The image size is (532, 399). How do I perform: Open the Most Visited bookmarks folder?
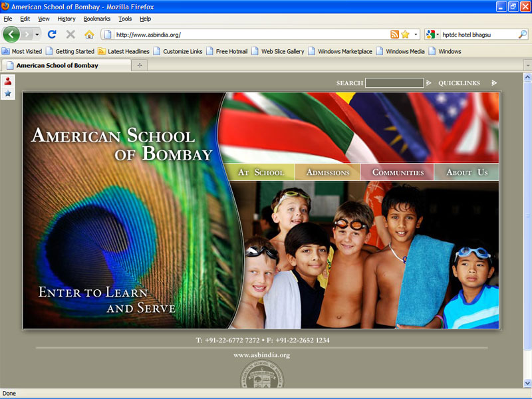[22, 51]
